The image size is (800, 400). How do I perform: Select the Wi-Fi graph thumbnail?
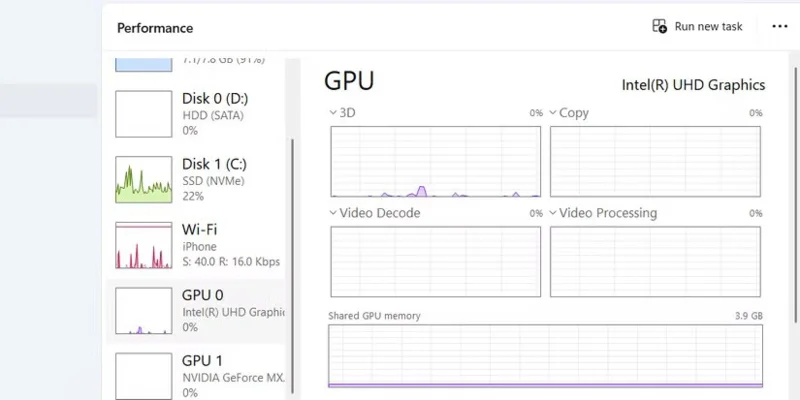tap(144, 245)
